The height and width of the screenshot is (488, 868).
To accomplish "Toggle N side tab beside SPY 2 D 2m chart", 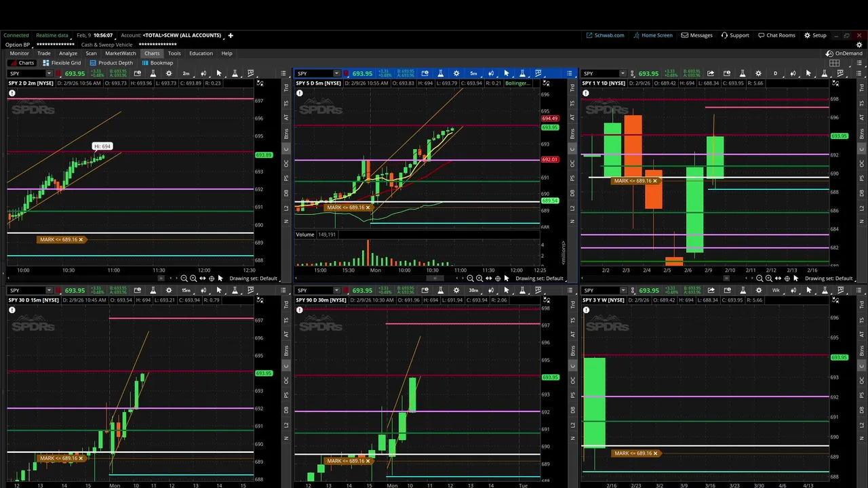I will tap(286, 222).
